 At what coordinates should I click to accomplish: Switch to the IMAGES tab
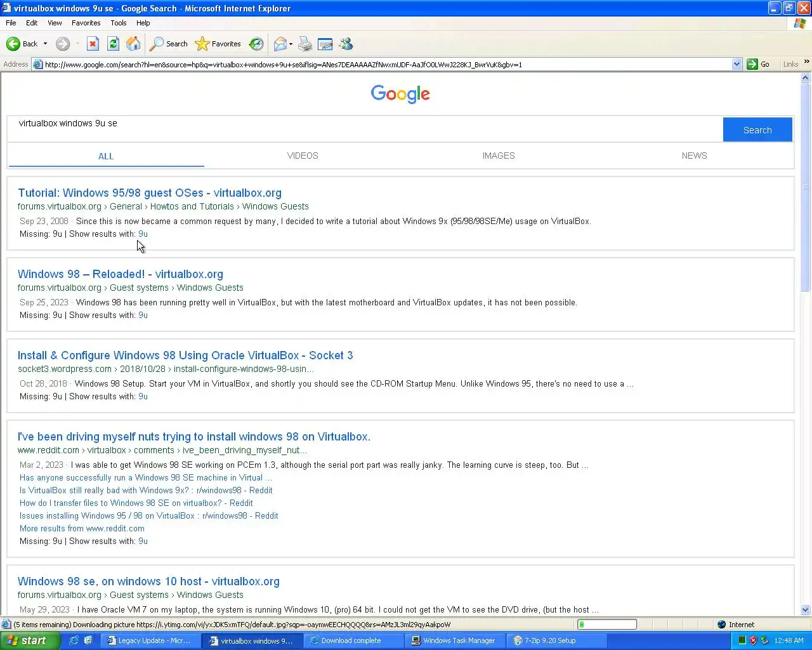[x=499, y=156]
